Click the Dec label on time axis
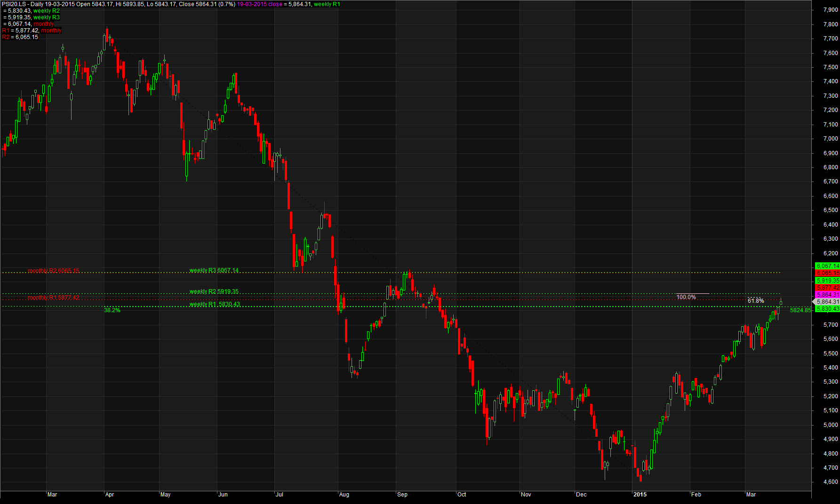This screenshot has width=840, height=504. point(581,495)
